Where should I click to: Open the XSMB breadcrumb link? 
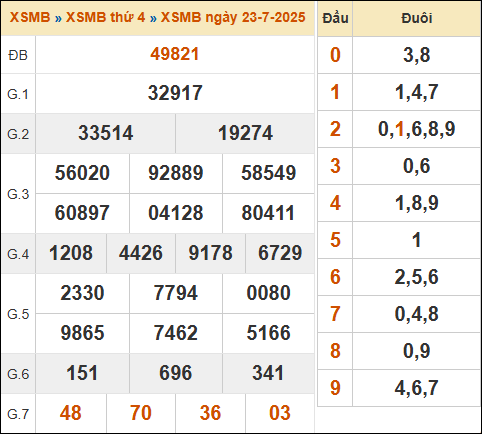click(30, 17)
